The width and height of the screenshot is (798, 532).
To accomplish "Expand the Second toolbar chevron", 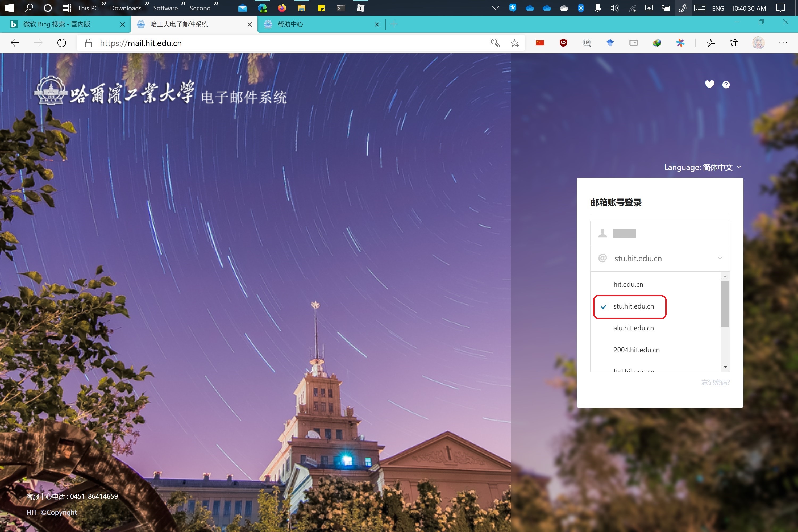I will pos(216,3).
